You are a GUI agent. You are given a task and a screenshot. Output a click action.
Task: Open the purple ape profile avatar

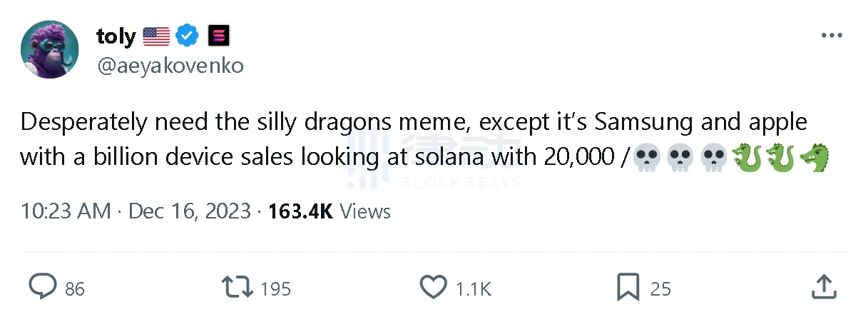click(x=50, y=50)
